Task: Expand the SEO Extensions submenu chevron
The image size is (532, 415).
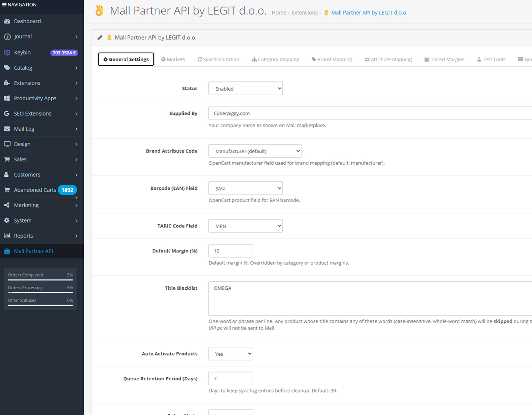Action: click(76, 114)
